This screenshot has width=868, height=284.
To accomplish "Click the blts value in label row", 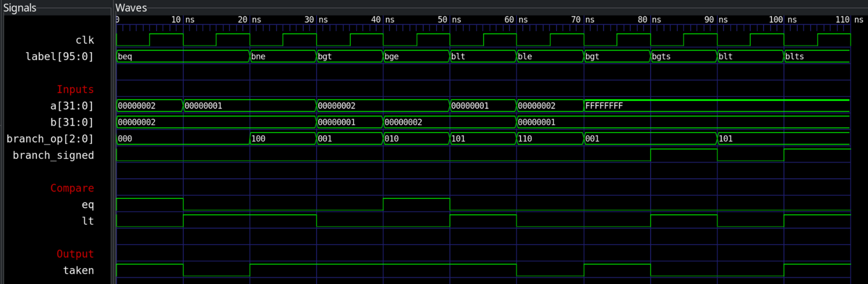I will click(x=795, y=56).
